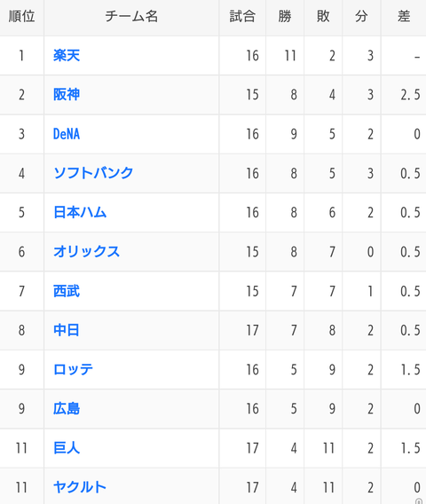This screenshot has height=504, width=426.
Task: Select the ロッテ team link
Action: click(74, 370)
